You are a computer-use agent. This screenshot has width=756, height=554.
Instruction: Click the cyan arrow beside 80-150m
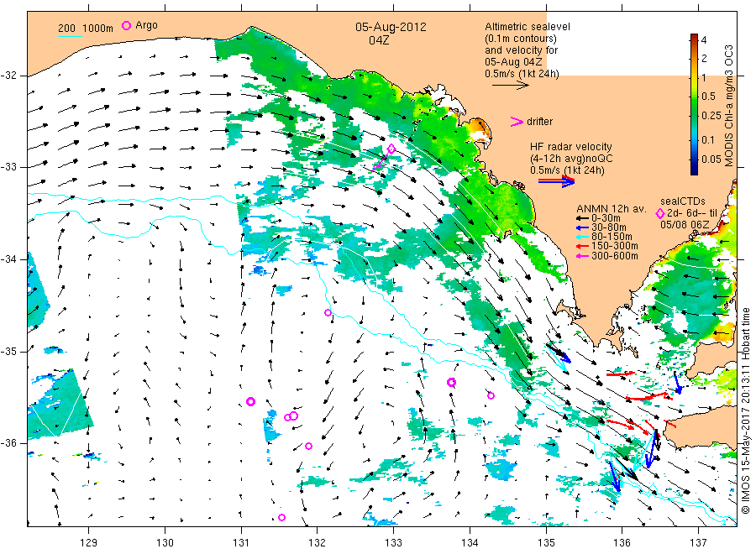click(582, 237)
